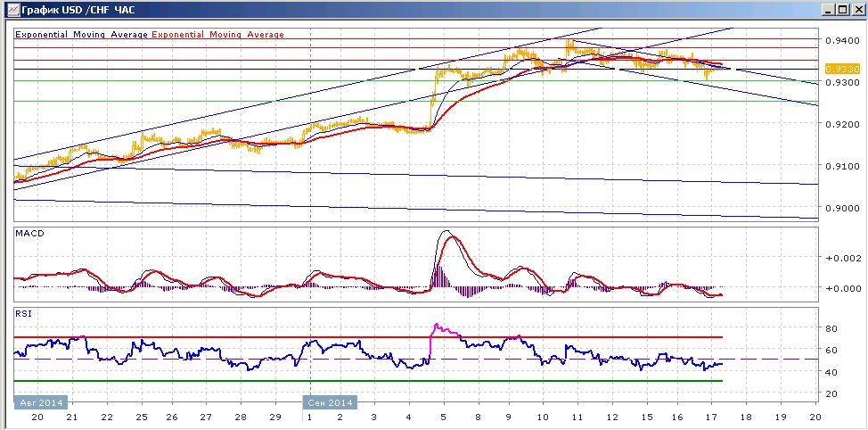Click date 25 on the time axis
868x430 pixels.
141,417
